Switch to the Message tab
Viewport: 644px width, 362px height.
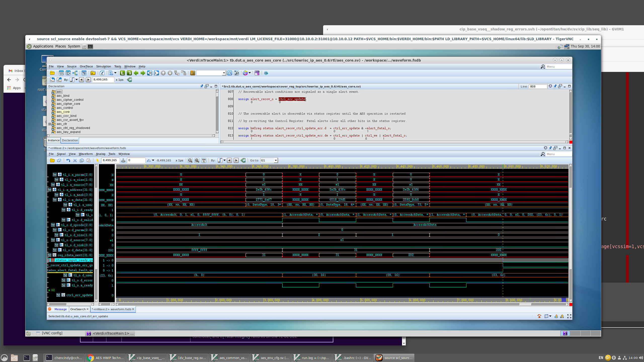[x=60, y=309]
